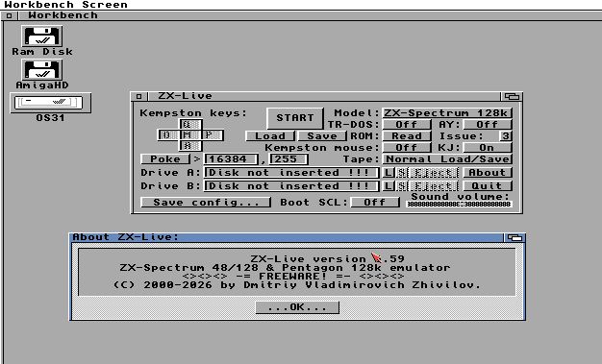This screenshot has width=602, height=364.
Task: Click the Eject button for Drive B
Action: click(434, 186)
